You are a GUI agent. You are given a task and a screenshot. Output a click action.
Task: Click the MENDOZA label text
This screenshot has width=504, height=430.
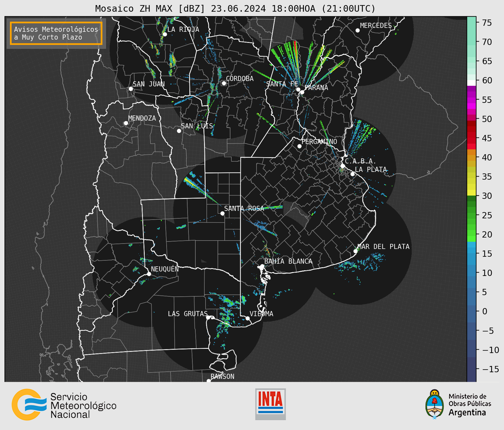coord(142,118)
